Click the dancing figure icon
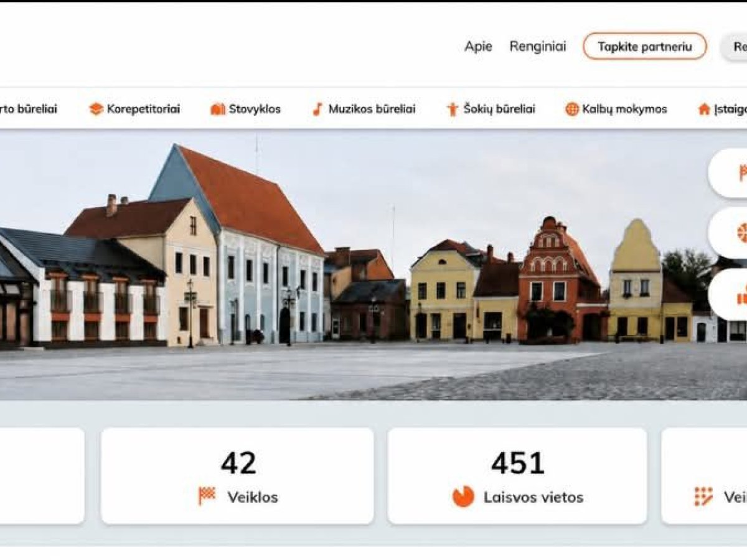 pos(453,110)
